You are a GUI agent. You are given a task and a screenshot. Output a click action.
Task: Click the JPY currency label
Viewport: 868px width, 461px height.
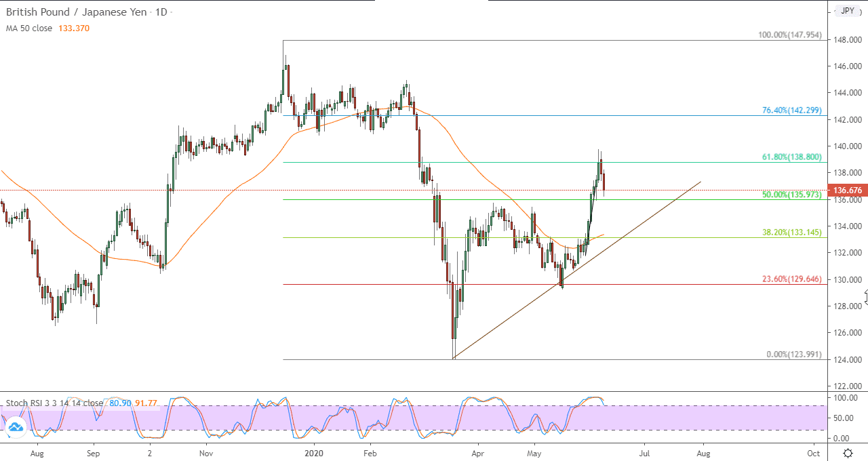click(x=848, y=11)
